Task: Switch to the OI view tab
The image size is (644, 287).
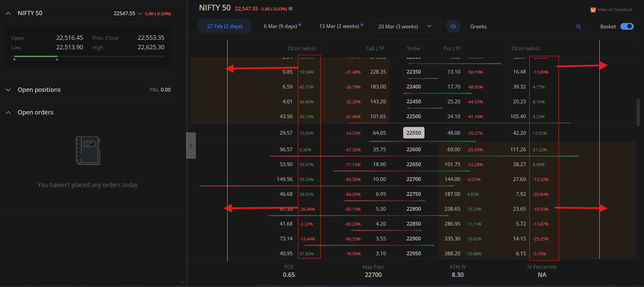Action: click(x=453, y=26)
